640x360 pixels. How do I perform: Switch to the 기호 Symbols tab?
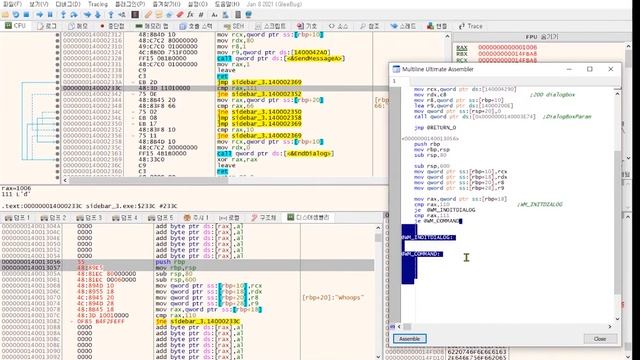(x=307, y=26)
